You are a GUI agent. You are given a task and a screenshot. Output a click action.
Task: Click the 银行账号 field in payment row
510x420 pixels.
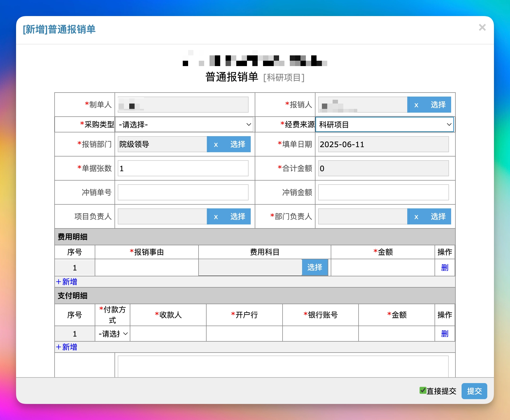click(x=320, y=334)
